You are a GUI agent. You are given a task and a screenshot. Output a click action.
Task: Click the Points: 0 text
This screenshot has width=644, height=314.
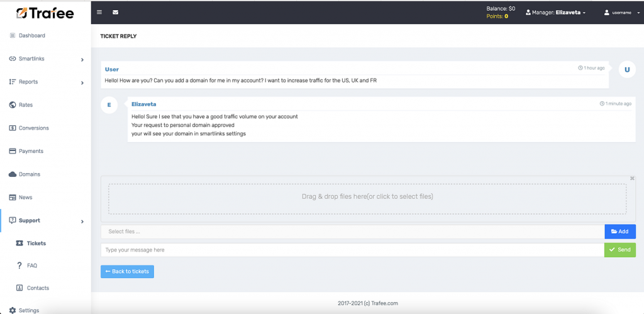coord(497,16)
